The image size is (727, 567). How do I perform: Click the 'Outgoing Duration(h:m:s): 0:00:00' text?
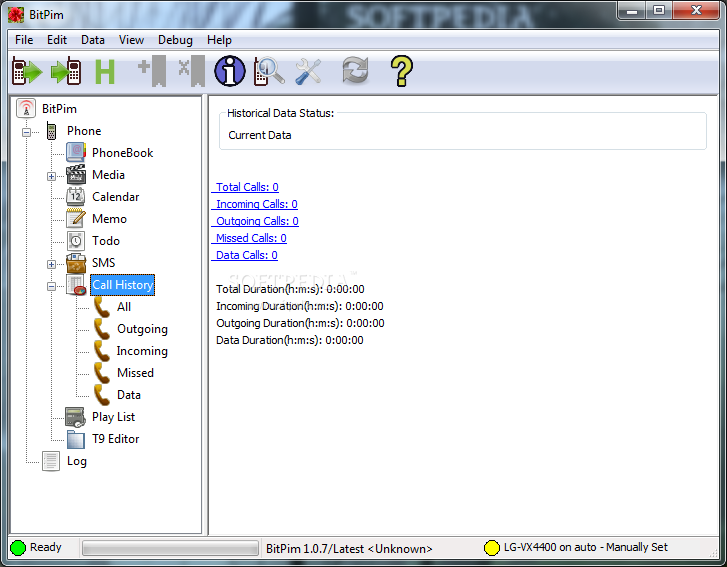click(x=300, y=323)
